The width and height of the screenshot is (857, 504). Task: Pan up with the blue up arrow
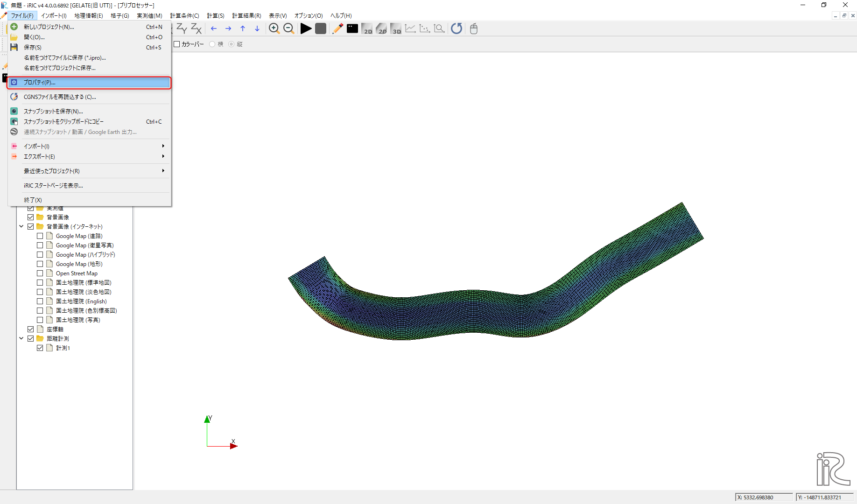243,28
